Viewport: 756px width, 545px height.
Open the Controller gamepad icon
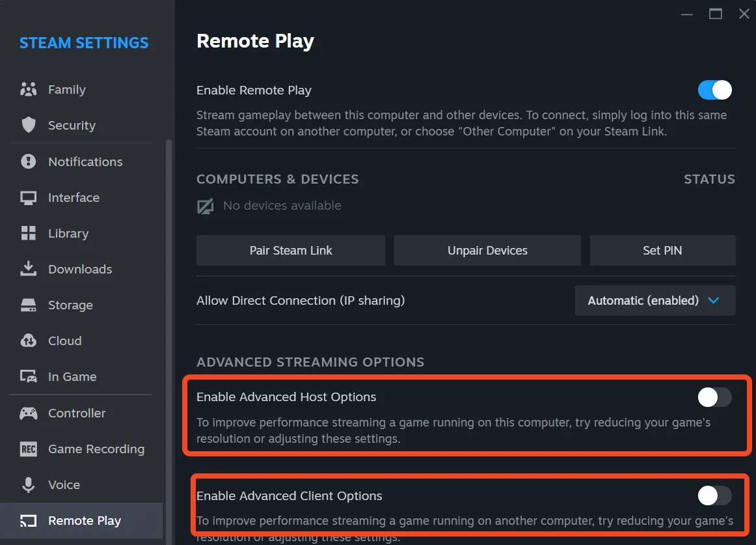pyautogui.click(x=29, y=413)
